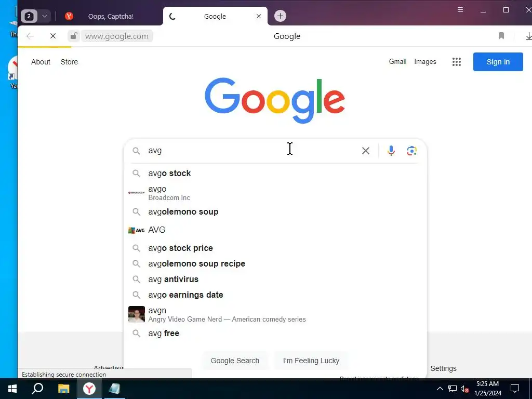The height and width of the screenshot is (399, 532).
Task: Select the AVG suggestion
Action: 275,230
